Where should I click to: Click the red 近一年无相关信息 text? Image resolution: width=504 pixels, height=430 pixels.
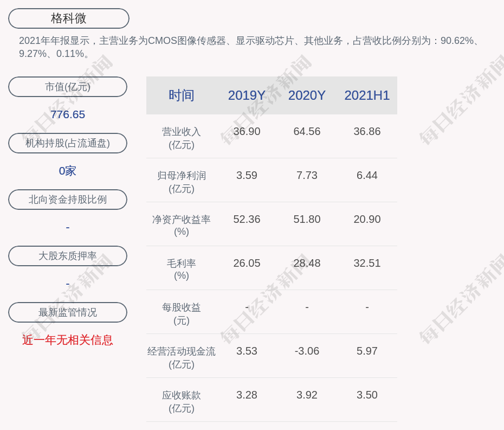pyautogui.click(x=68, y=340)
